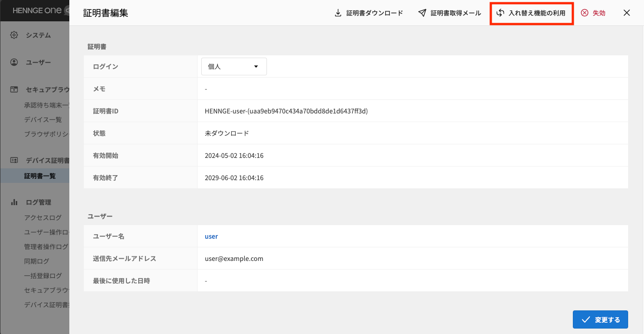Select ブラウザポリシー item in the sidebar

point(47,134)
